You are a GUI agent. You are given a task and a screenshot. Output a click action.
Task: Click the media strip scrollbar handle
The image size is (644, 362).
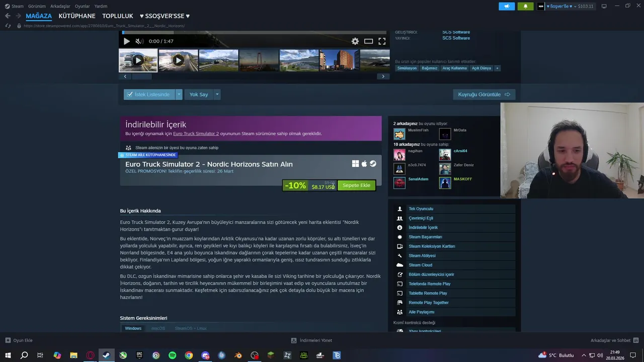(141, 76)
